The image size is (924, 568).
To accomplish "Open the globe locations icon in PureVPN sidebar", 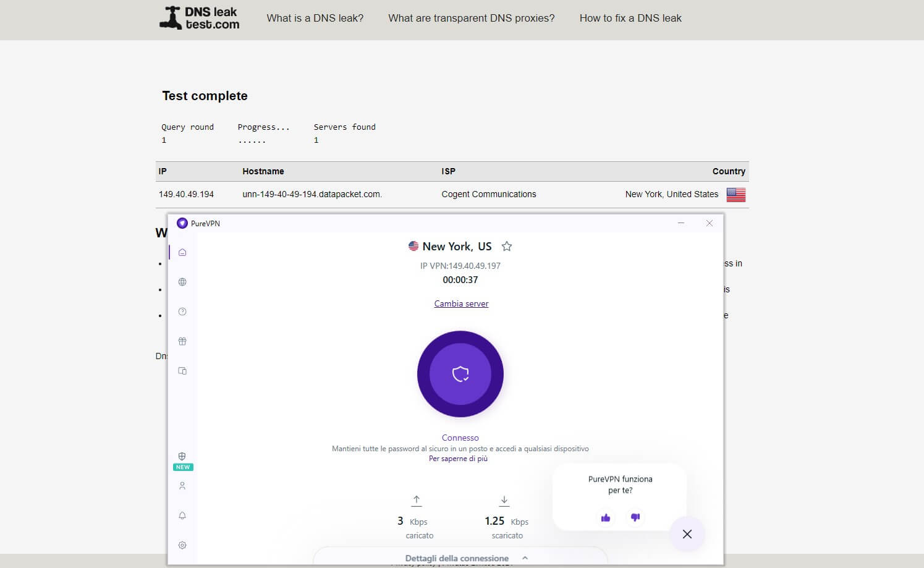I will pos(182,282).
